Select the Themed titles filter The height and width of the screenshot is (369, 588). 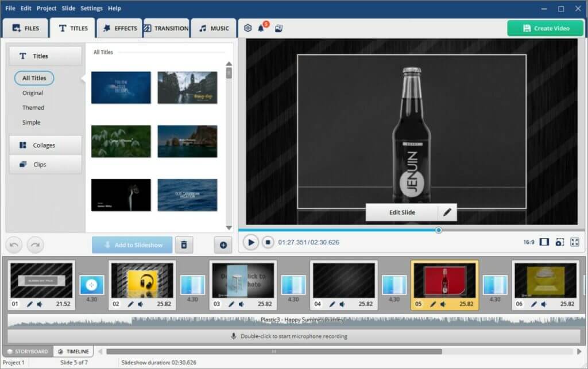click(x=33, y=107)
